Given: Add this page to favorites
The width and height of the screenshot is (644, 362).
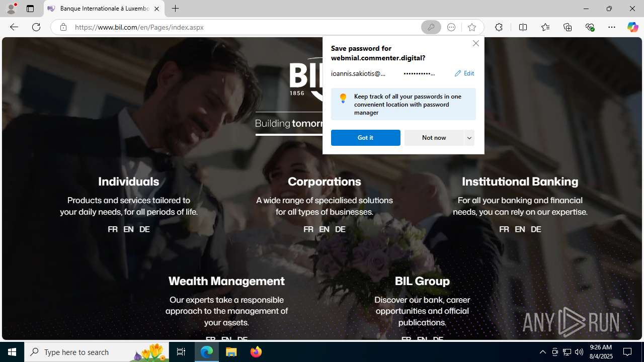Looking at the screenshot, I should click(471, 27).
